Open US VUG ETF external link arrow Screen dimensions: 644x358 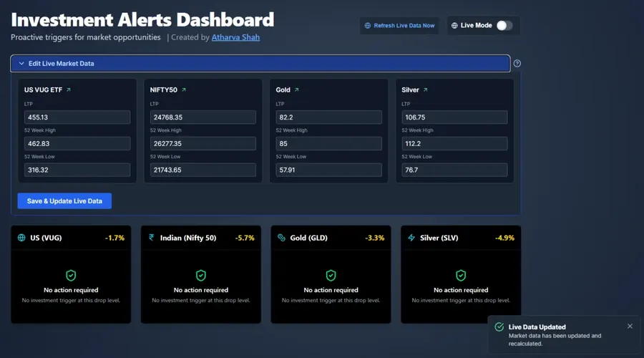click(x=69, y=89)
